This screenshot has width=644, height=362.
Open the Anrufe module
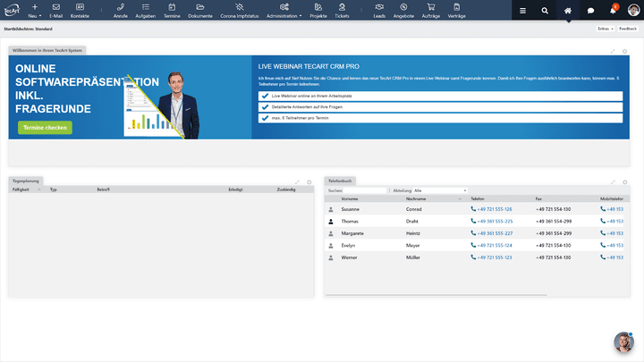(x=121, y=11)
